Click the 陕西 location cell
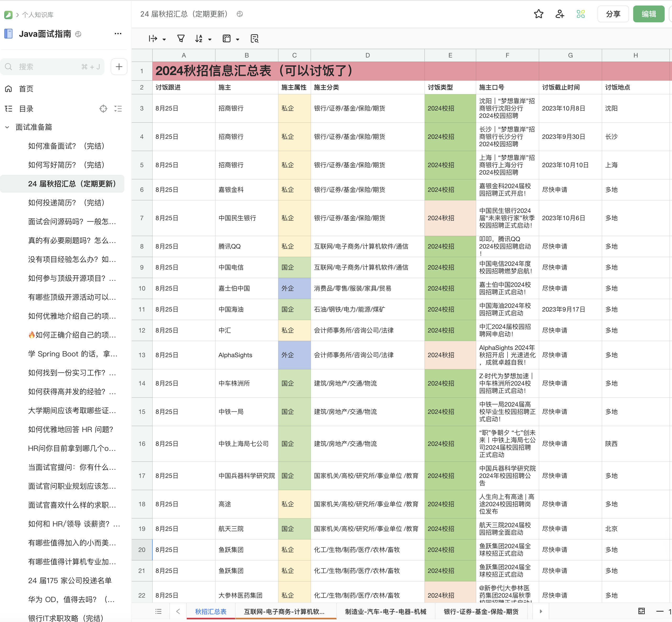Screen dimensions: 672x622 coord(635,444)
